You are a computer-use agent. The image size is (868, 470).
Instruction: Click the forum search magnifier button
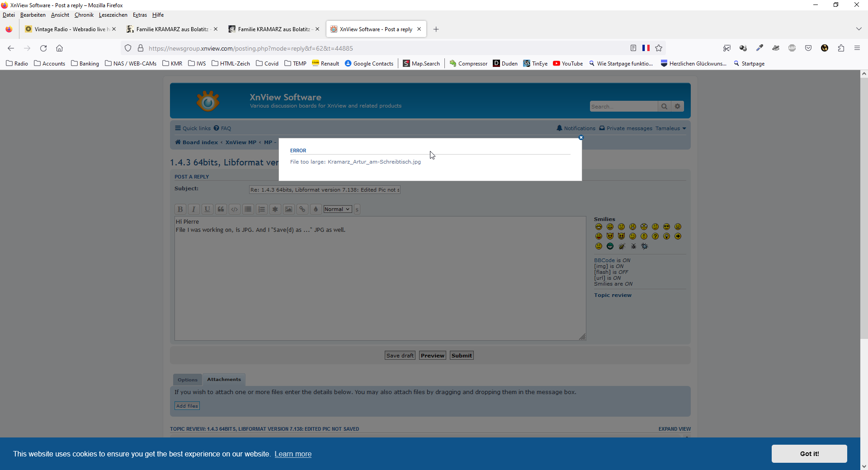(x=664, y=106)
